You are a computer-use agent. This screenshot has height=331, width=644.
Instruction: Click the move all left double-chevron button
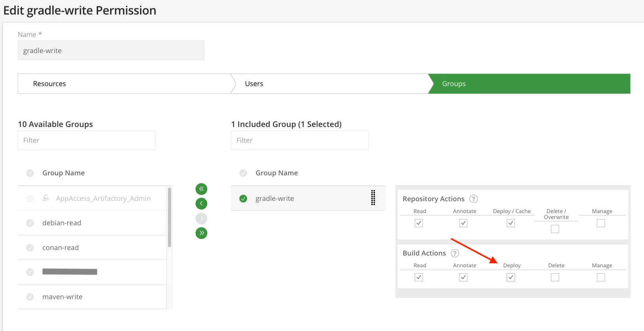(x=201, y=189)
